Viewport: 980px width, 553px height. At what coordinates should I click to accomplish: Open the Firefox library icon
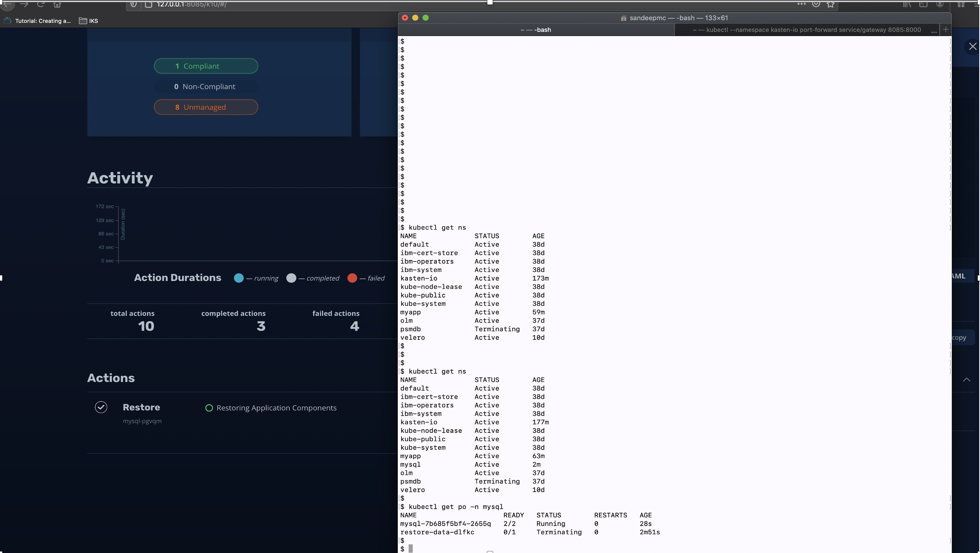pyautogui.click(x=907, y=5)
